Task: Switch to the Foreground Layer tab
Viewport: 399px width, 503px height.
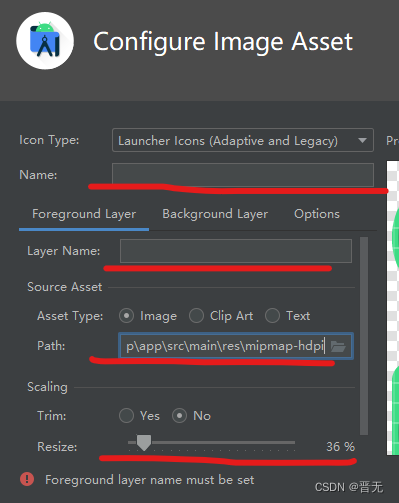Action: 84,214
